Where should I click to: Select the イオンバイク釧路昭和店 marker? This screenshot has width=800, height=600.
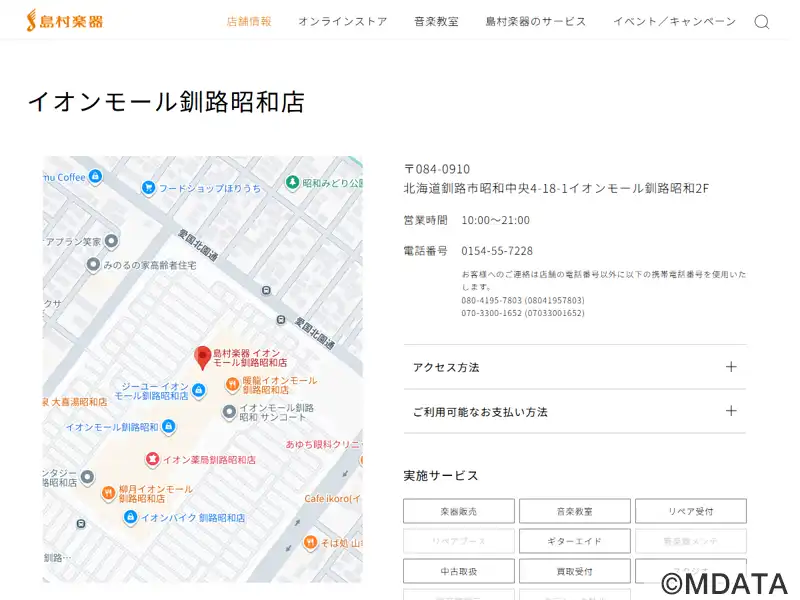(x=130, y=517)
